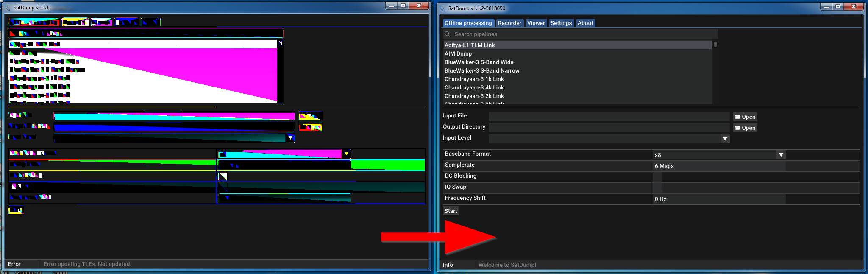Open the Recorder tab
The width and height of the screenshot is (868, 274).
click(x=509, y=23)
